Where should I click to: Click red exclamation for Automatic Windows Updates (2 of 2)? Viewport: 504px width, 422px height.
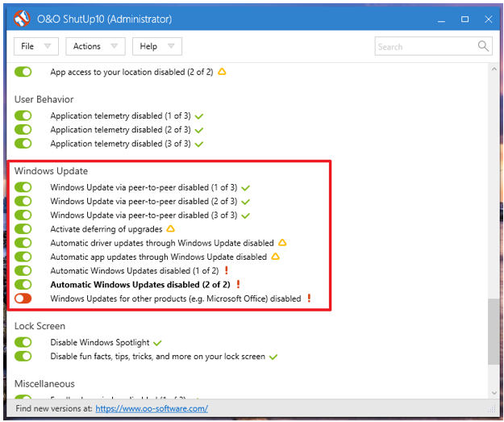pos(238,284)
